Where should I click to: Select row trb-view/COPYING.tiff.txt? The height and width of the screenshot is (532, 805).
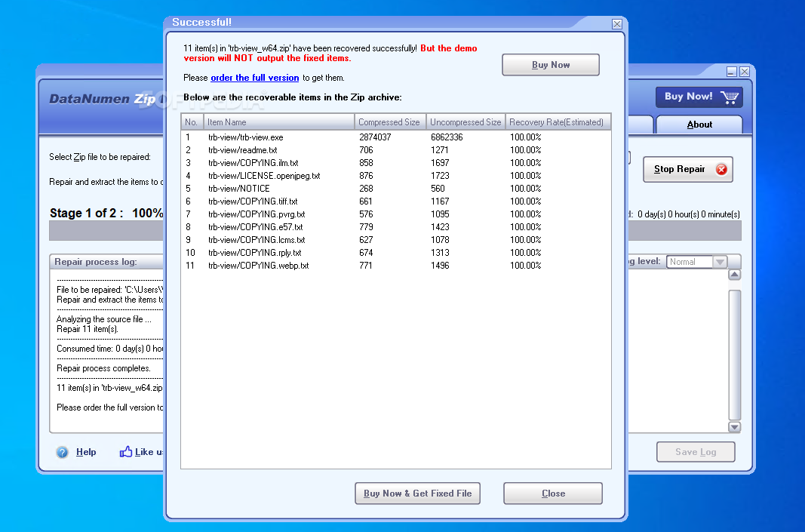pos(396,201)
